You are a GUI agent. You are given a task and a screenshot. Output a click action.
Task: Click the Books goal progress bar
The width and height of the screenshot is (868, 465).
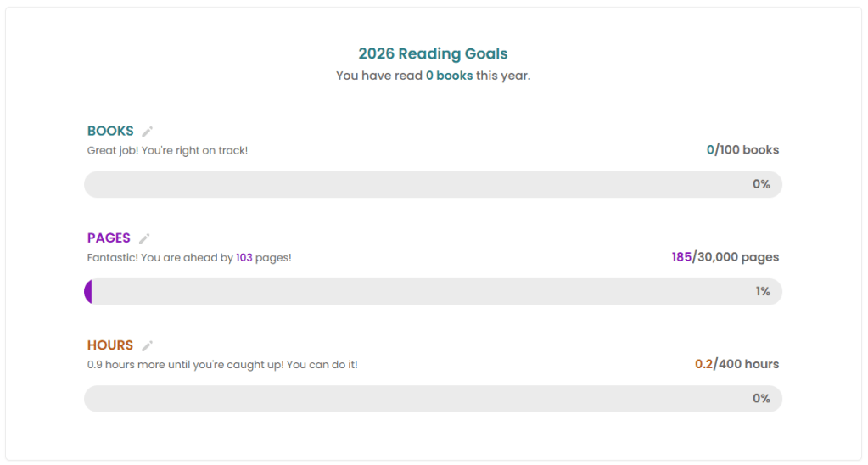pos(433,184)
